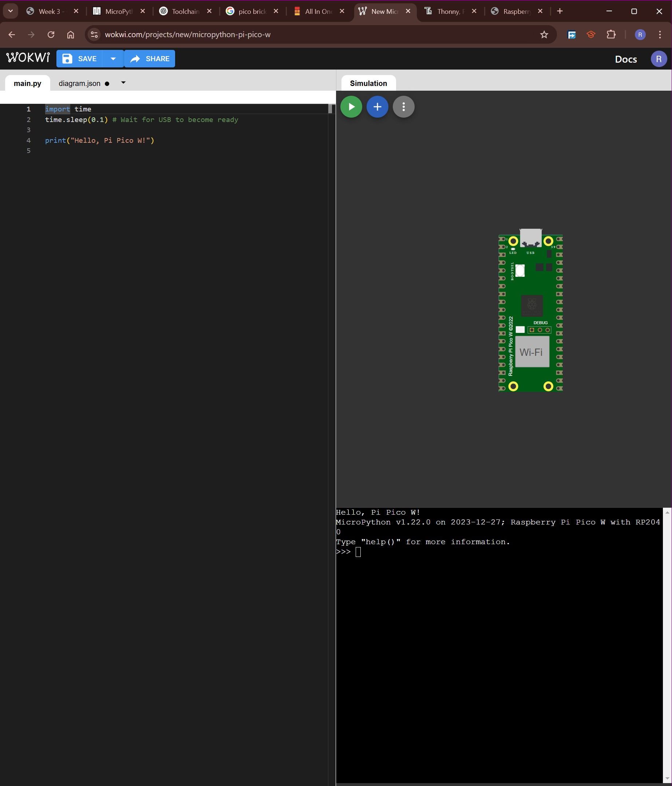Screen dimensions: 672x786
Task: Save the project with the SAVE button
Action: [x=79, y=59]
